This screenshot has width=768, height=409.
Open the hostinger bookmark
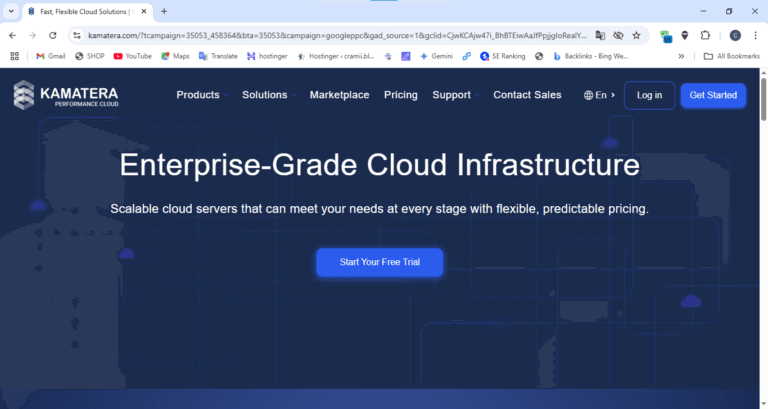[267, 56]
